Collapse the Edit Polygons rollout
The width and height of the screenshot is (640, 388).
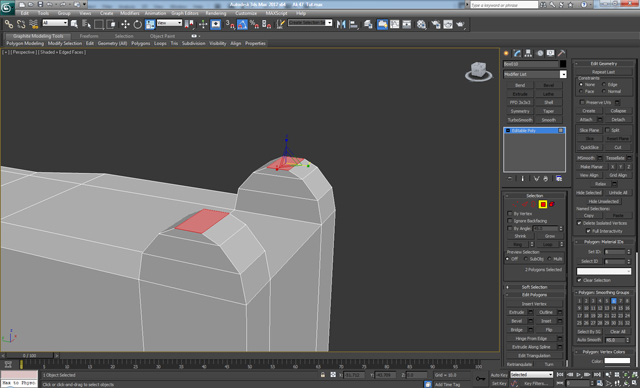535,295
